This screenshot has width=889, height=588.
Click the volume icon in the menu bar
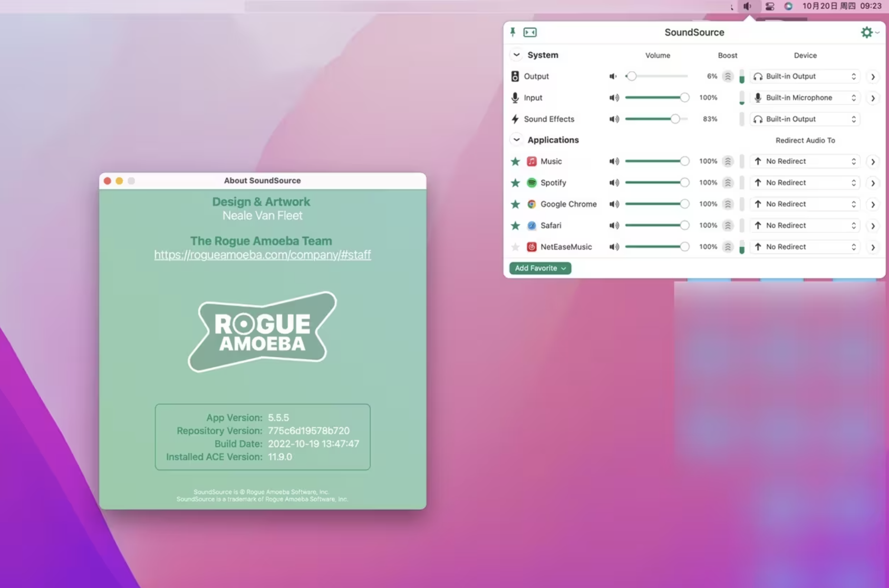[x=747, y=6]
